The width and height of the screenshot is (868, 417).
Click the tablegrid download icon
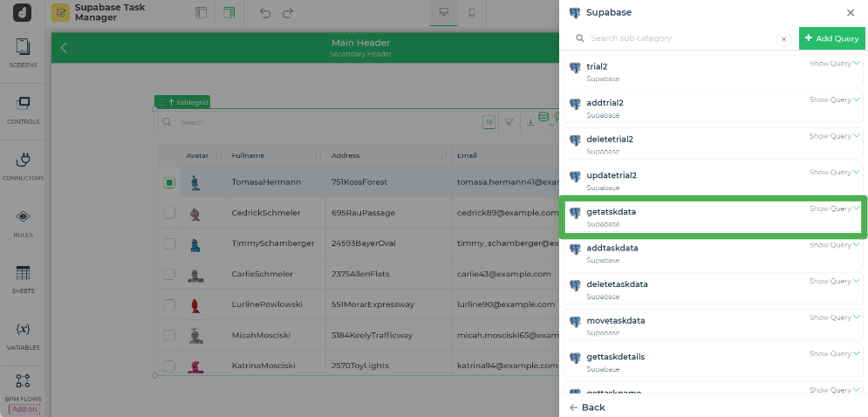tap(530, 122)
